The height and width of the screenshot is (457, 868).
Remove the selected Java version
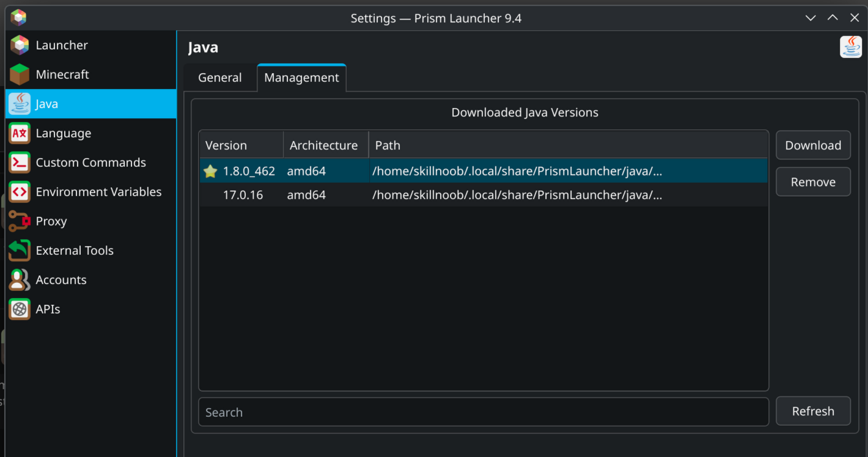coord(813,182)
